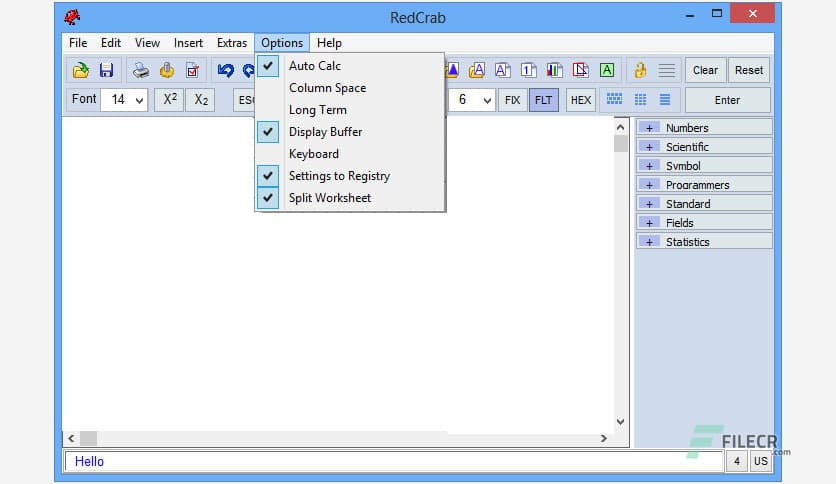The width and height of the screenshot is (836, 484).
Task: Open the Insert menu
Action: tap(188, 43)
